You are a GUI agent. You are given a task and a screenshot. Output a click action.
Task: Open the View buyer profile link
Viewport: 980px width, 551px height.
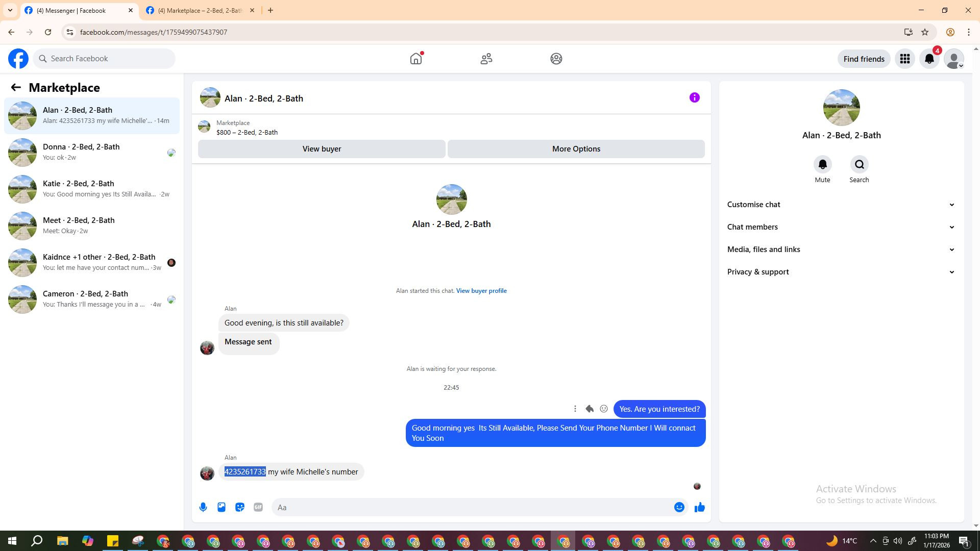481,291
